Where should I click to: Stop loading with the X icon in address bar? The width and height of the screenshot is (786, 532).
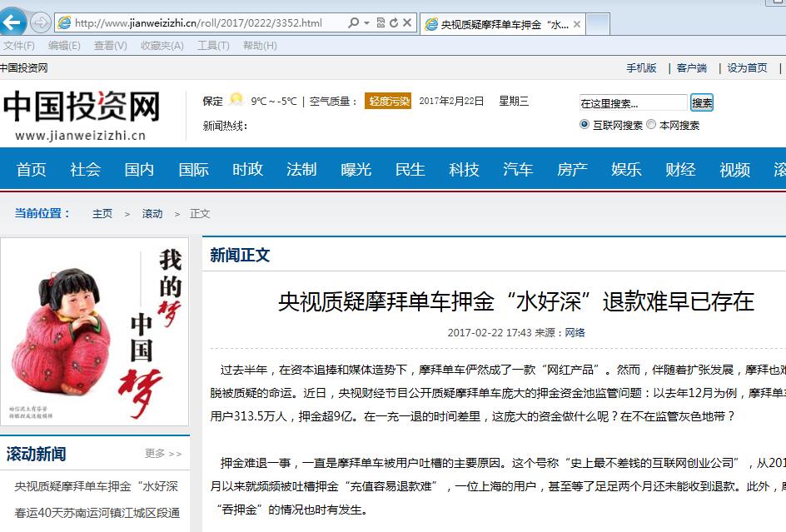pos(407,22)
